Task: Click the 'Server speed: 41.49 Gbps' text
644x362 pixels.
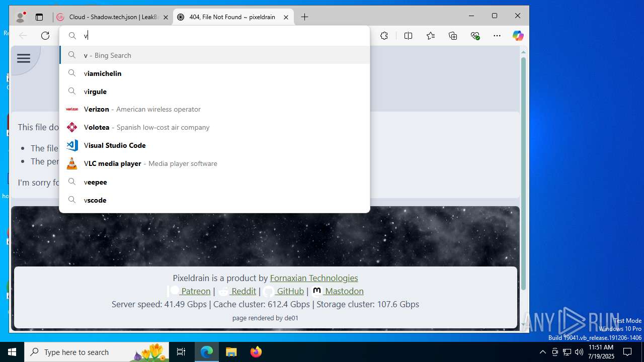Action: pos(159,304)
